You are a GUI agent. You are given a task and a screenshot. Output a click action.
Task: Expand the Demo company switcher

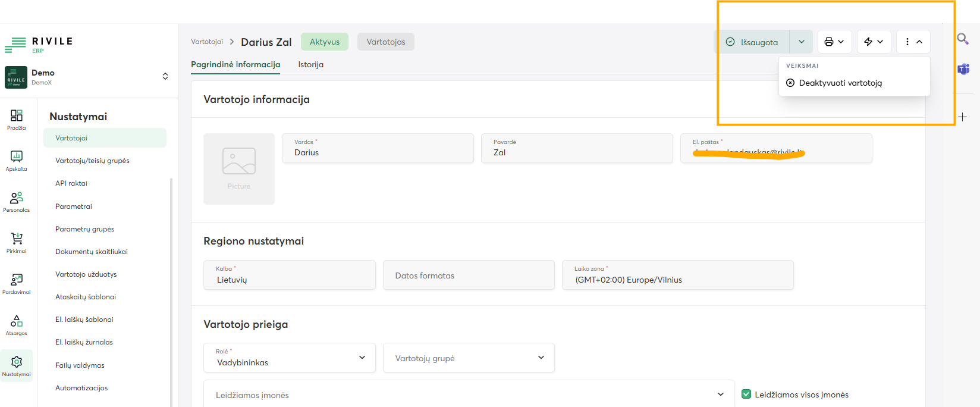(x=165, y=76)
